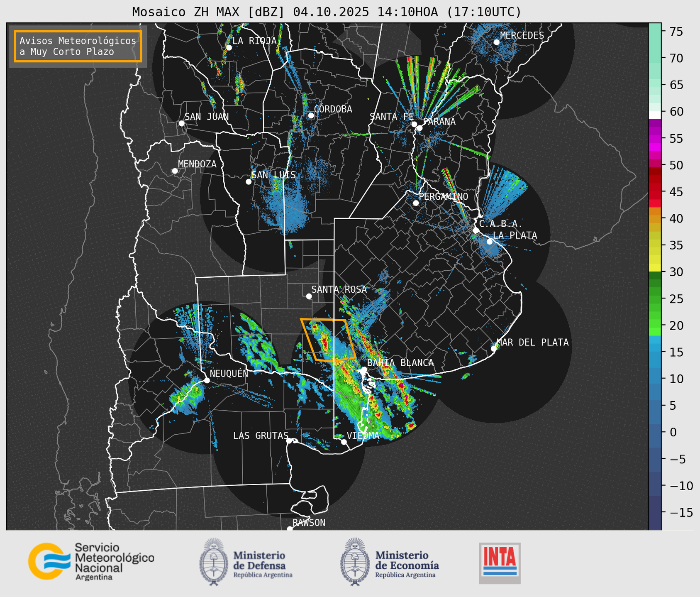
Task: Click the Avisos Meteorológicos a Muy Corto Plazo legend box
Action: [78, 46]
